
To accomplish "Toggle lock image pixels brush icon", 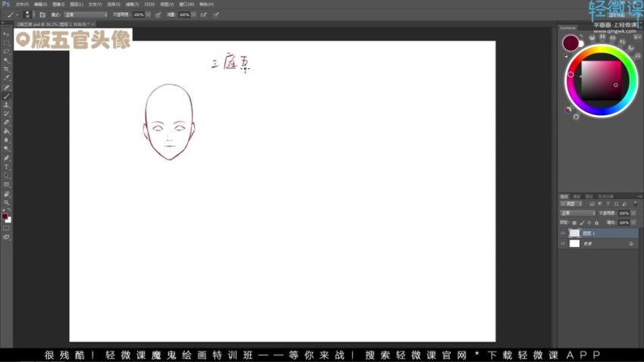I will pos(582,223).
